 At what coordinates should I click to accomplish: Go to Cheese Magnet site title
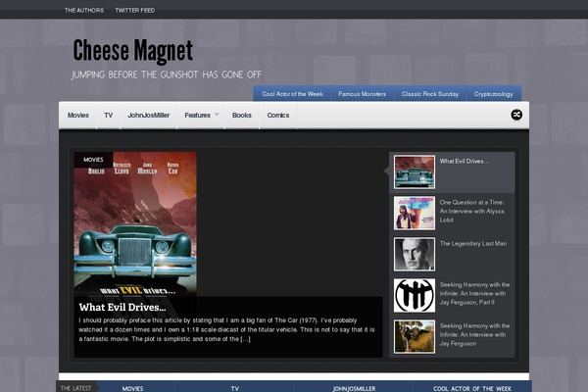coord(132,51)
